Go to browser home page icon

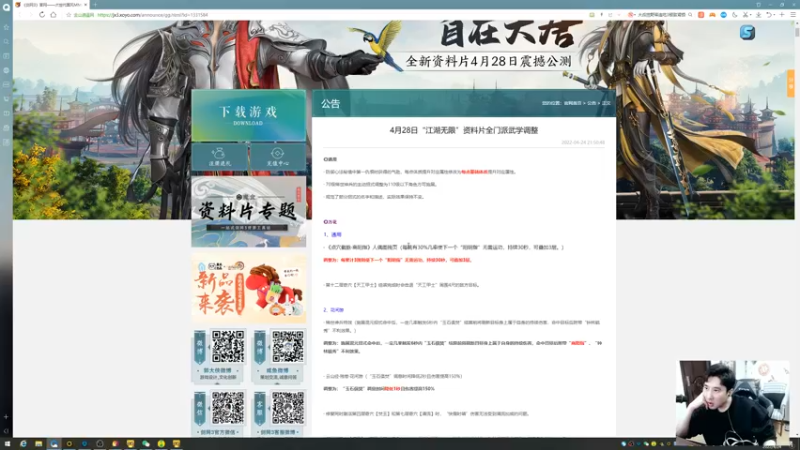54,15
